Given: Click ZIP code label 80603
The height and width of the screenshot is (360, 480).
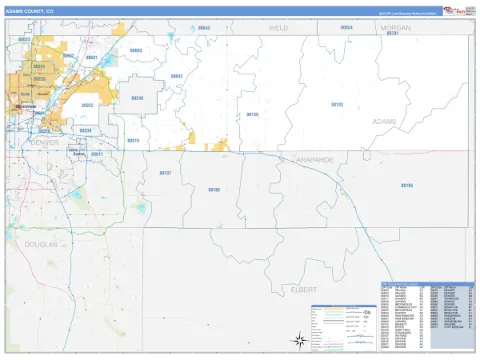Looking at the screenshot, I should tap(136, 51).
